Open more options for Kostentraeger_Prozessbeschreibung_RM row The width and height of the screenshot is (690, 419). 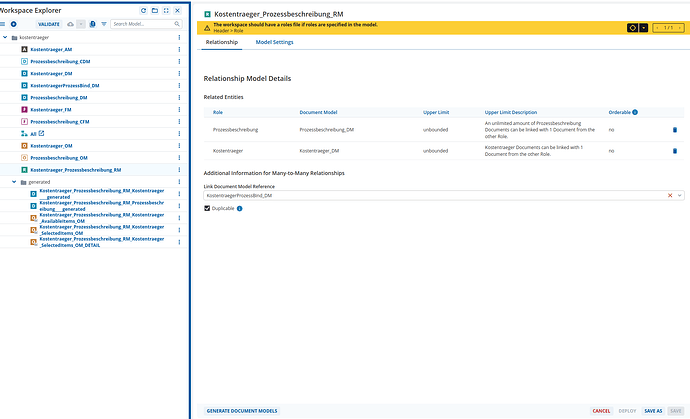coord(179,170)
